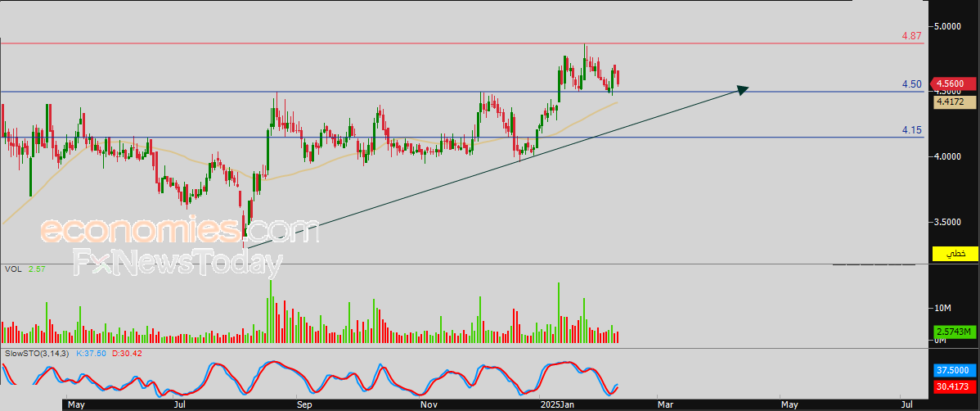Click the red 30.4173 stochastic D tag

955,386
